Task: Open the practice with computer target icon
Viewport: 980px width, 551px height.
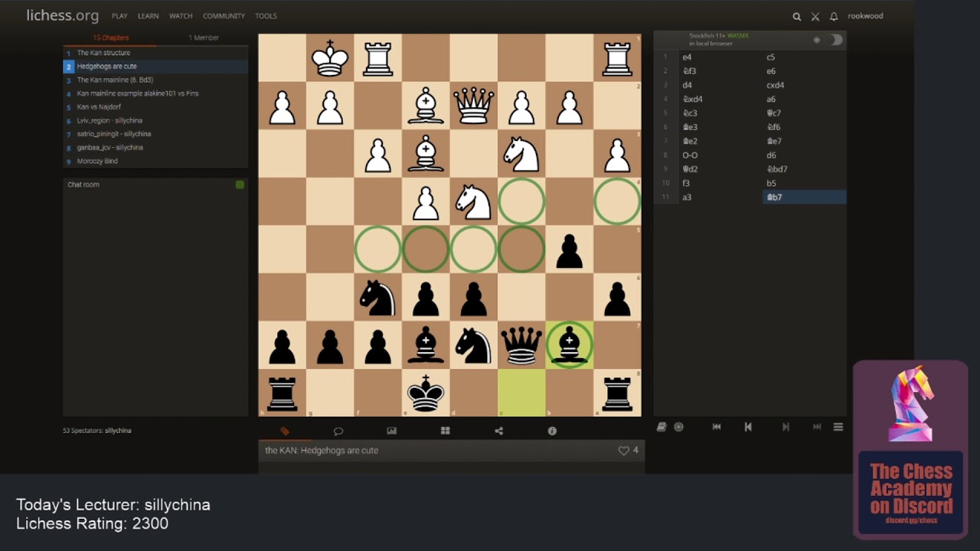Action: coord(678,427)
